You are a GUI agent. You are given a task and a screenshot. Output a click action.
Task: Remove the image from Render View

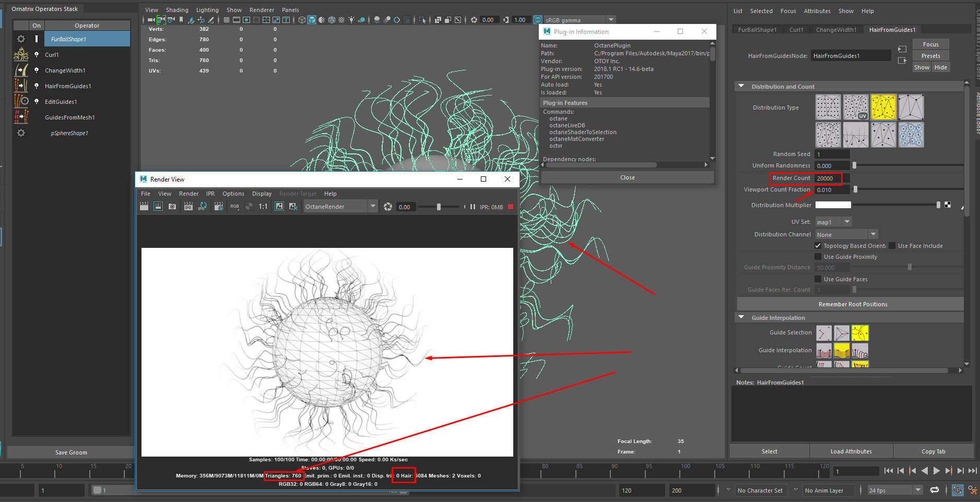[293, 207]
